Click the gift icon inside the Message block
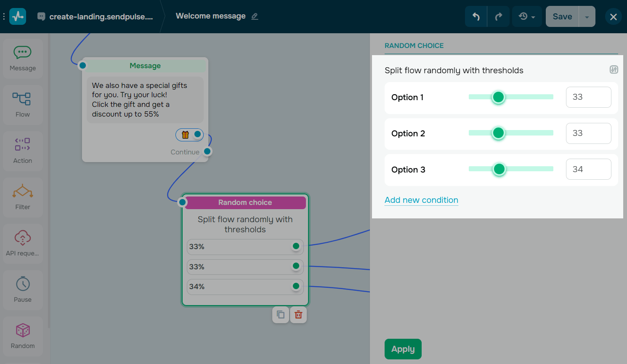This screenshot has width=627, height=364. 185,134
